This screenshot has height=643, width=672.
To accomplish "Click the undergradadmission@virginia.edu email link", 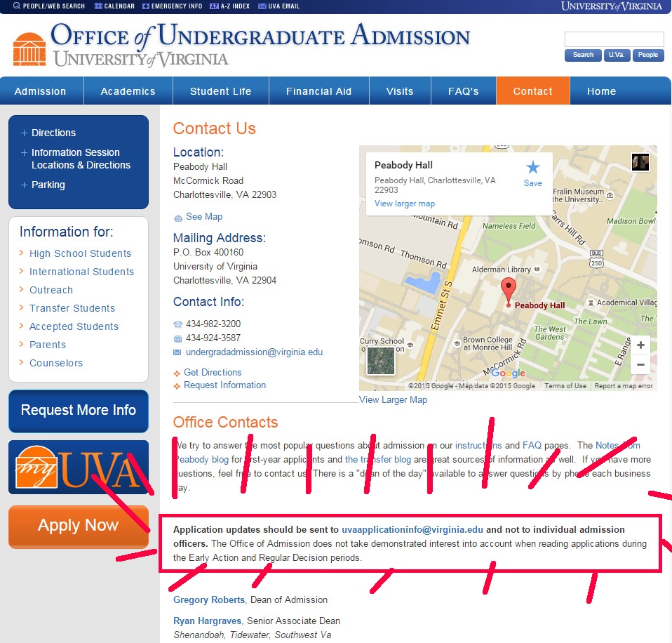I will pos(254,352).
